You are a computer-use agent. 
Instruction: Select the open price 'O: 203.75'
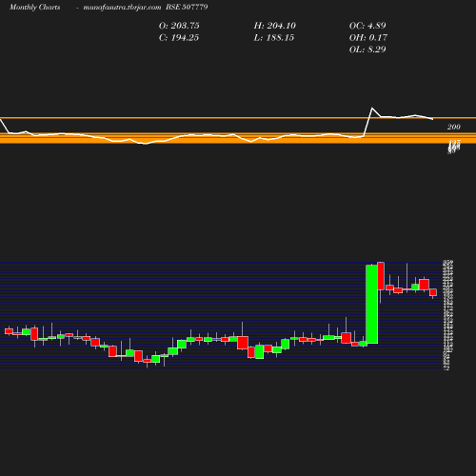coord(179,26)
